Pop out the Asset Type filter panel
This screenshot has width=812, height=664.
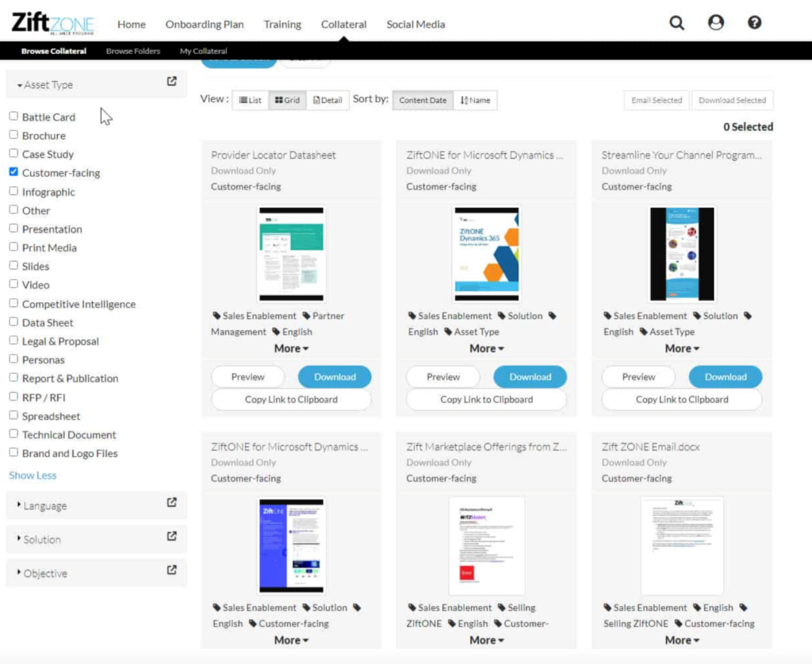point(171,82)
